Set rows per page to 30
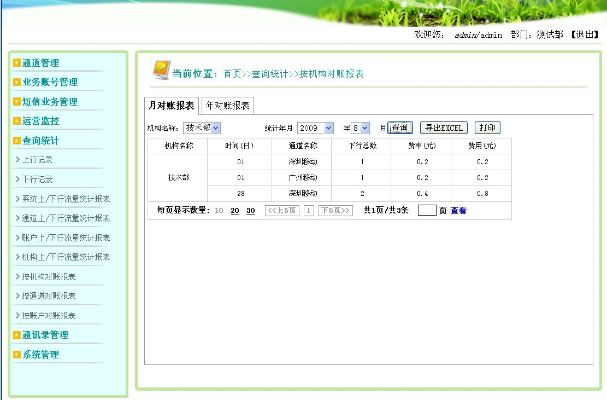Image resolution: width=607 pixels, height=400 pixels. tap(250, 211)
